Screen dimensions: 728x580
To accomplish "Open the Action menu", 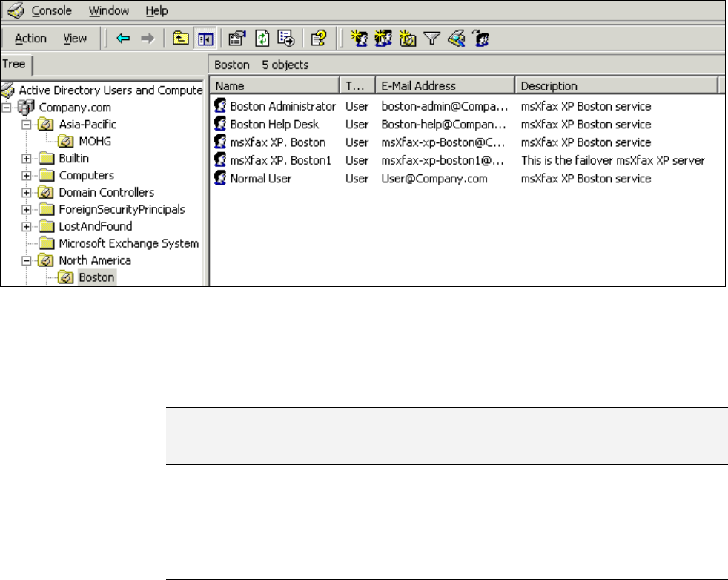I will click(30, 39).
